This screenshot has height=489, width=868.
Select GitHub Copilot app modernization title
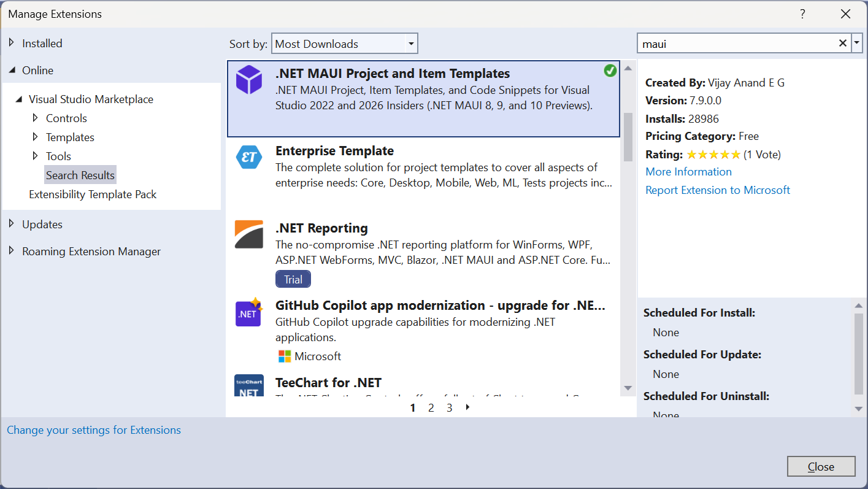pyautogui.click(x=440, y=306)
